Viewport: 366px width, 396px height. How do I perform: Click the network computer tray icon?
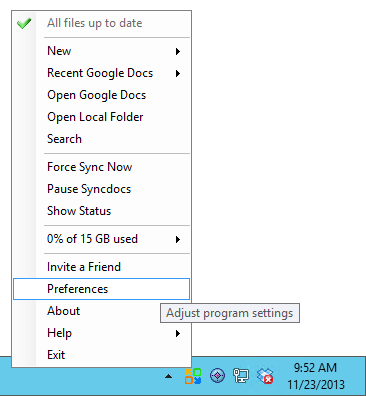241,376
